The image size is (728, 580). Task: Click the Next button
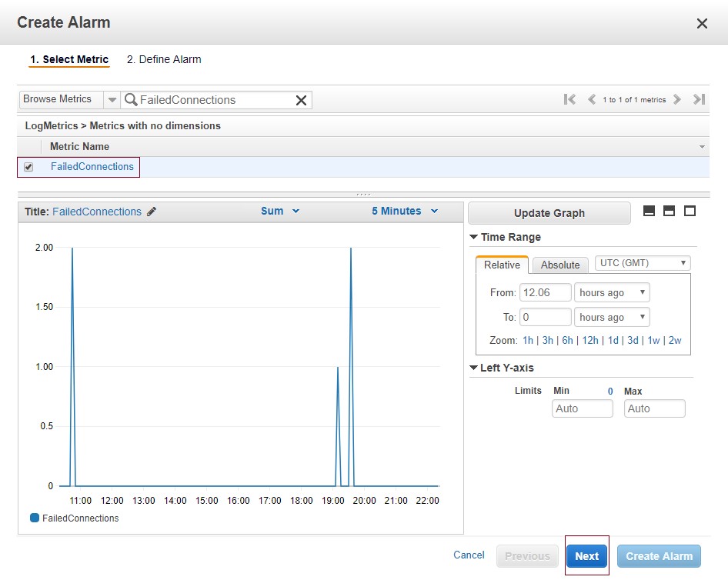click(x=587, y=556)
